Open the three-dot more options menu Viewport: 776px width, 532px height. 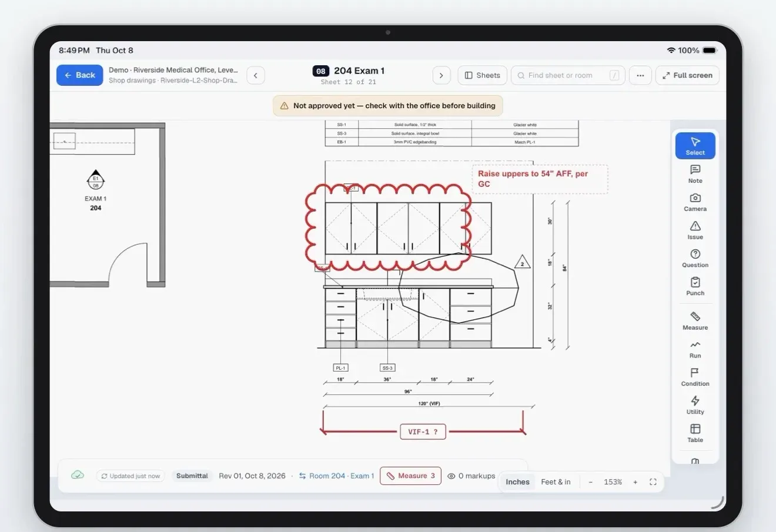point(640,75)
